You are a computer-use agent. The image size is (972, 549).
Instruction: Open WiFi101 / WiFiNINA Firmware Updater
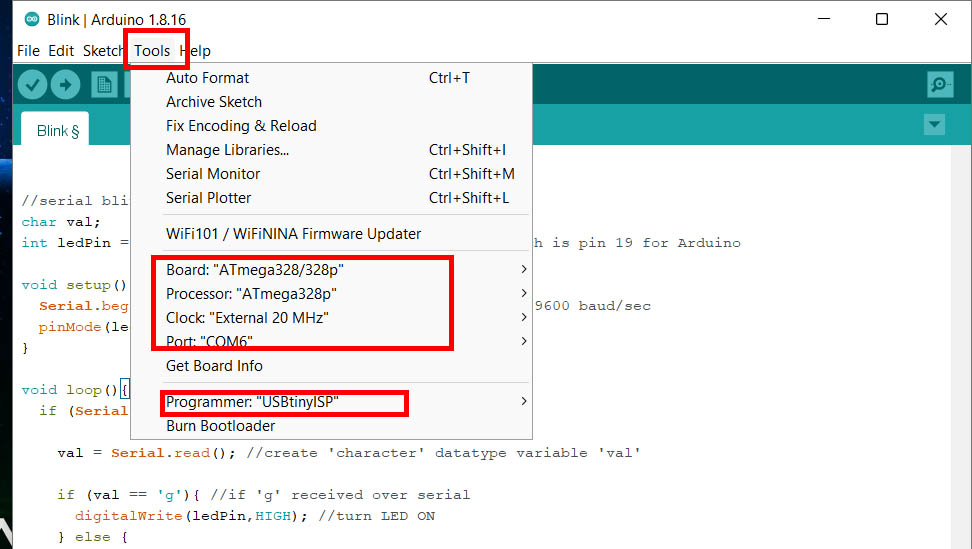click(x=332, y=234)
